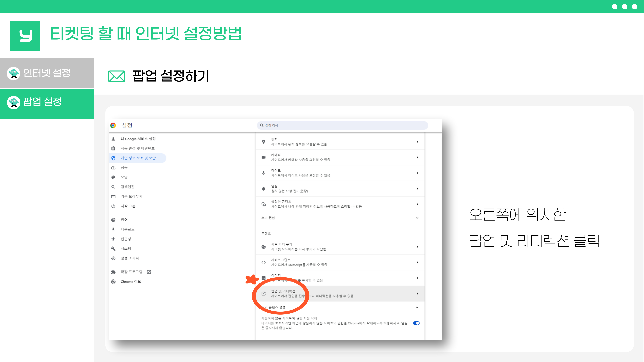Click the power icon for 시작 그룹
This screenshot has height=362, width=644.
[113, 206]
